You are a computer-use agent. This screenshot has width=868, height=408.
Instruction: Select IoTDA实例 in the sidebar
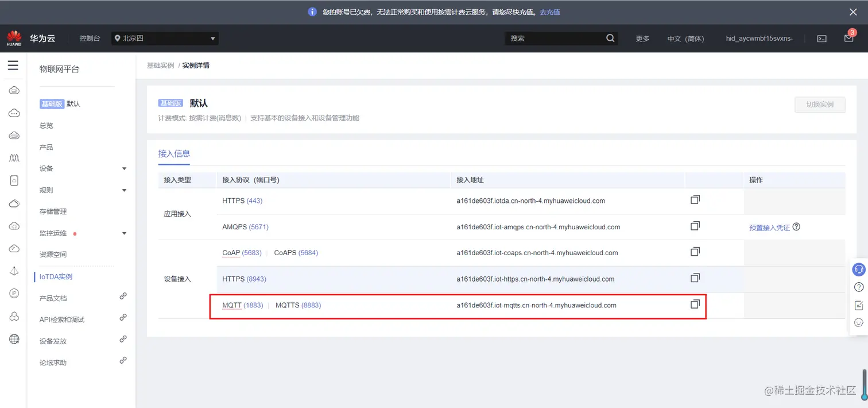click(56, 276)
